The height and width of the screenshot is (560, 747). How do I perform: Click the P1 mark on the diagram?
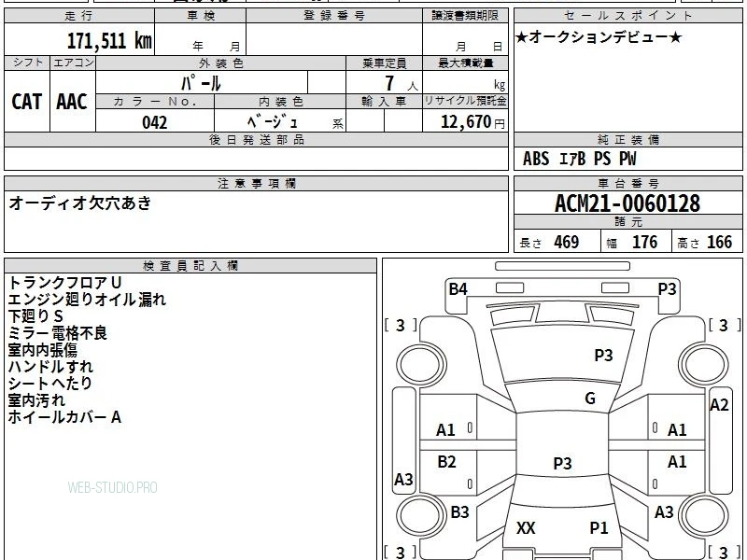click(599, 527)
